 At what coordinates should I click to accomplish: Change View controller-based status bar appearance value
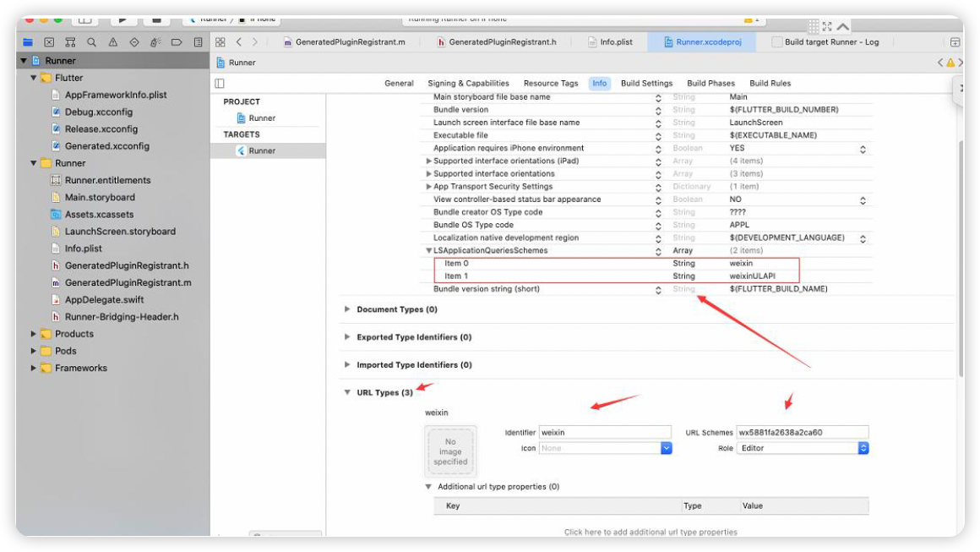863,200
